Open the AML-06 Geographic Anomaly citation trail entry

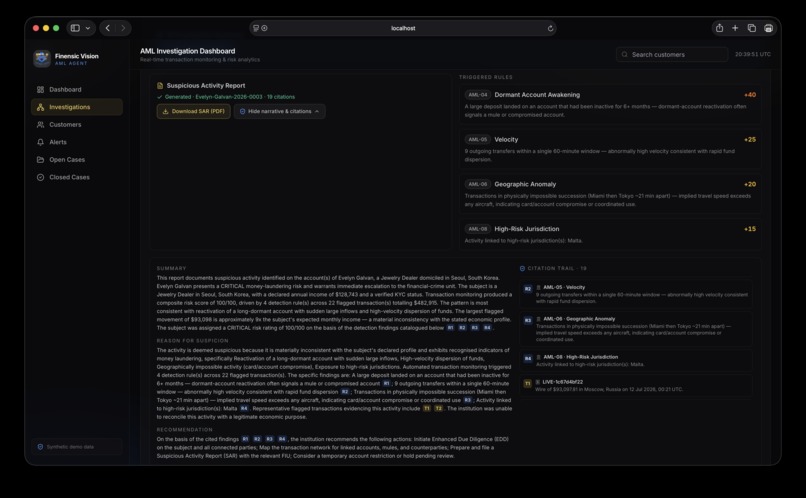(x=636, y=328)
